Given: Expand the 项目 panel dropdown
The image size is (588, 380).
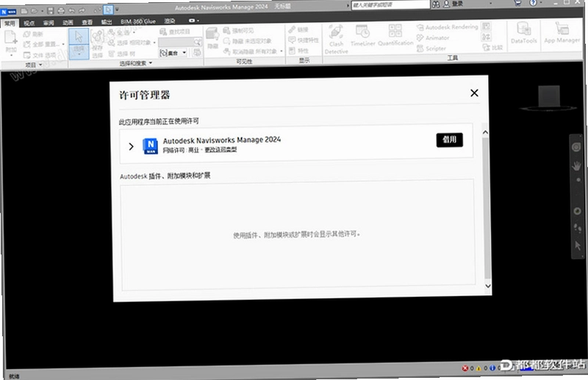Looking at the screenshot, I should point(40,65).
